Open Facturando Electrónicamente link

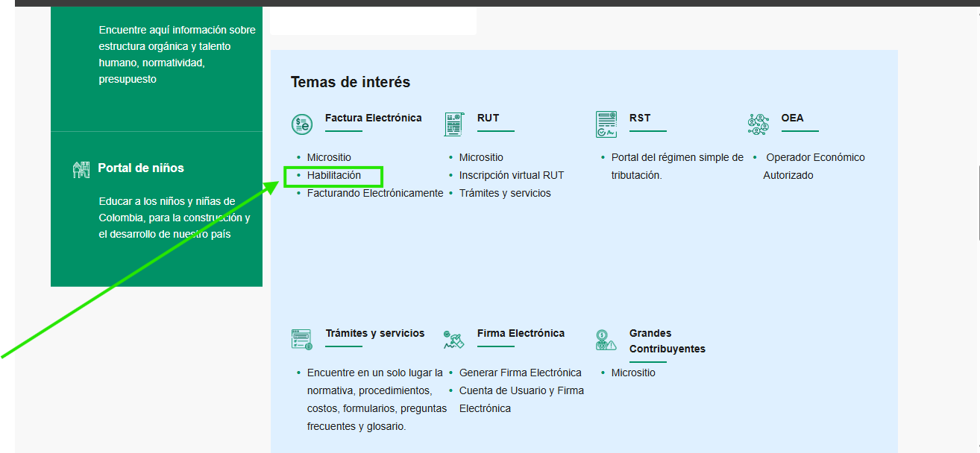[375, 193]
